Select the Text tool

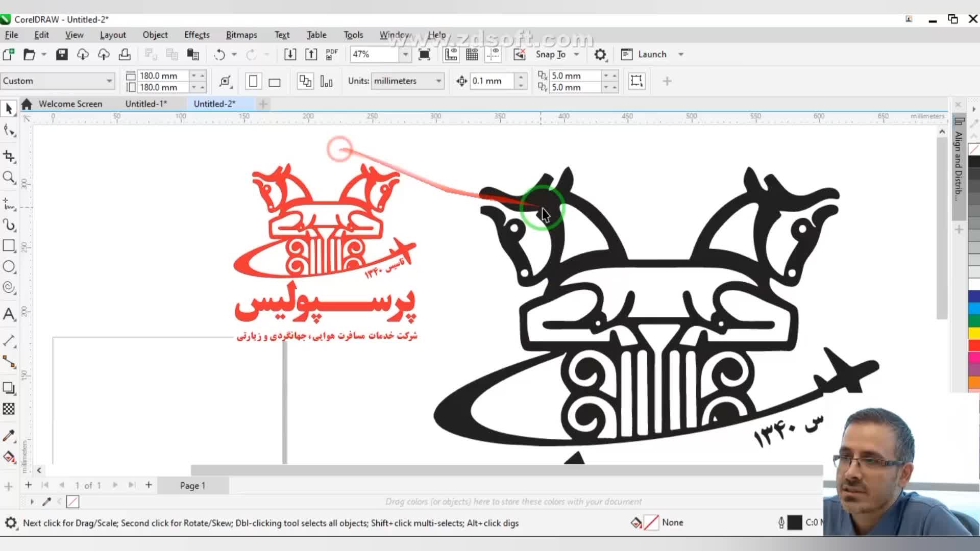click(x=9, y=314)
